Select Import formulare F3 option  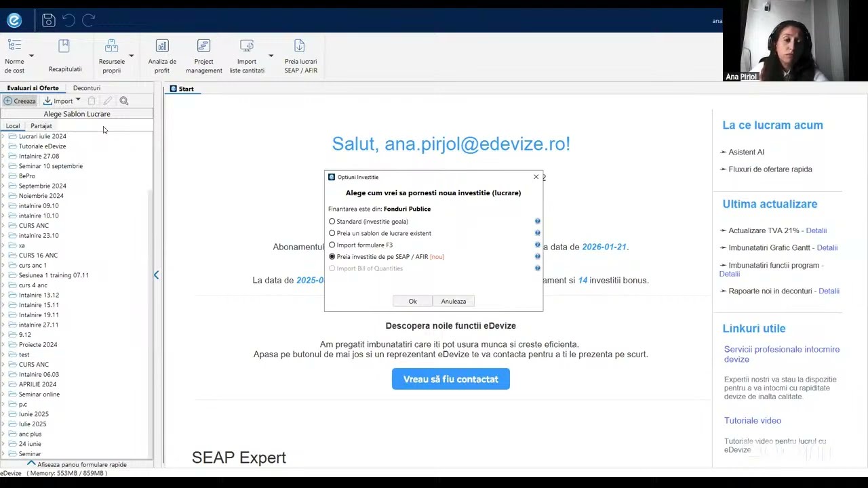click(x=332, y=245)
